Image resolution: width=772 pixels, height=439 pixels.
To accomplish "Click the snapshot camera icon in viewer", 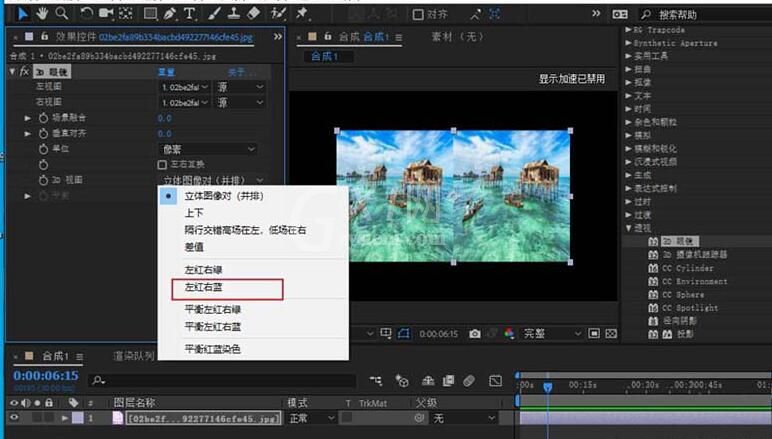I will coord(475,334).
